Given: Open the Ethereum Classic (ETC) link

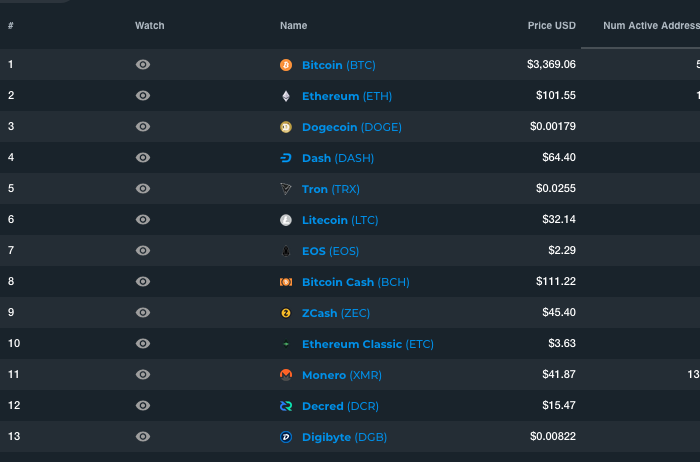Looking at the screenshot, I should click(x=367, y=344).
